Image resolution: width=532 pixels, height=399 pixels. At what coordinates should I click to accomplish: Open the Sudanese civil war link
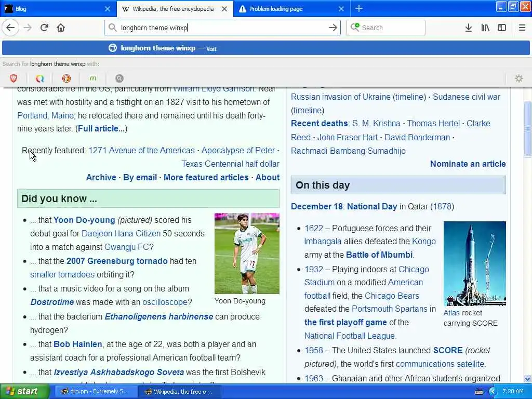(x=467, y=97)
